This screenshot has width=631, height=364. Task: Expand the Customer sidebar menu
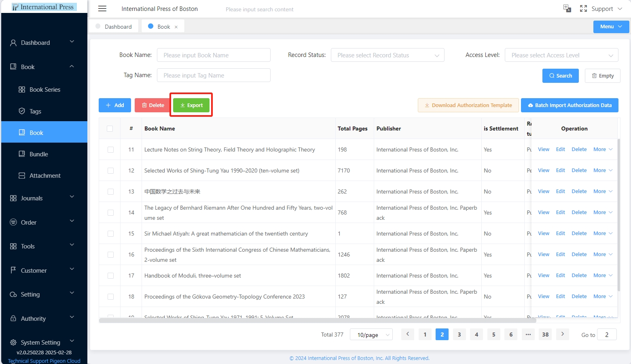pyautogui.click(x=44, y=270)
